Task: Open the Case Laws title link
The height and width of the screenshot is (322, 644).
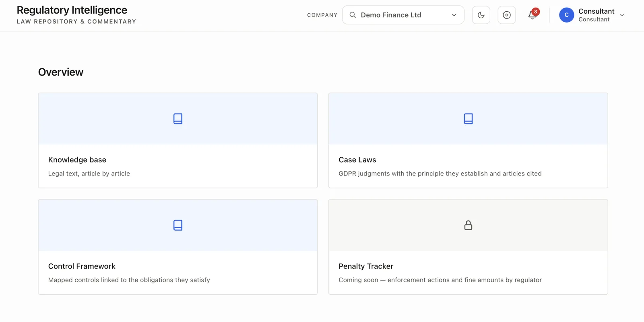Action: [x=357, y=160]
